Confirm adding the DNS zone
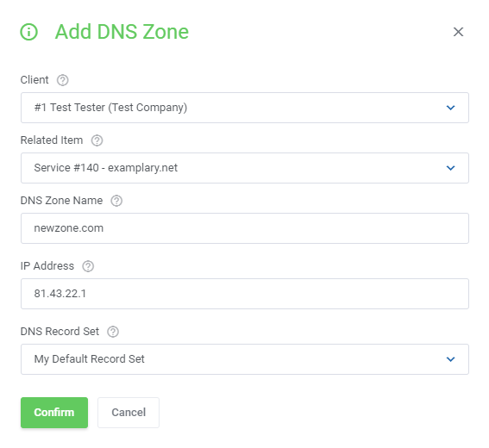 click(x=54, y=413)
